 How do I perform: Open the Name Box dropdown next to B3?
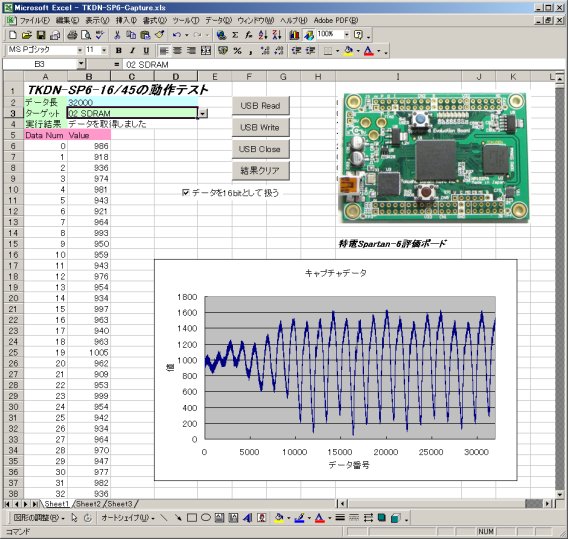81,64
